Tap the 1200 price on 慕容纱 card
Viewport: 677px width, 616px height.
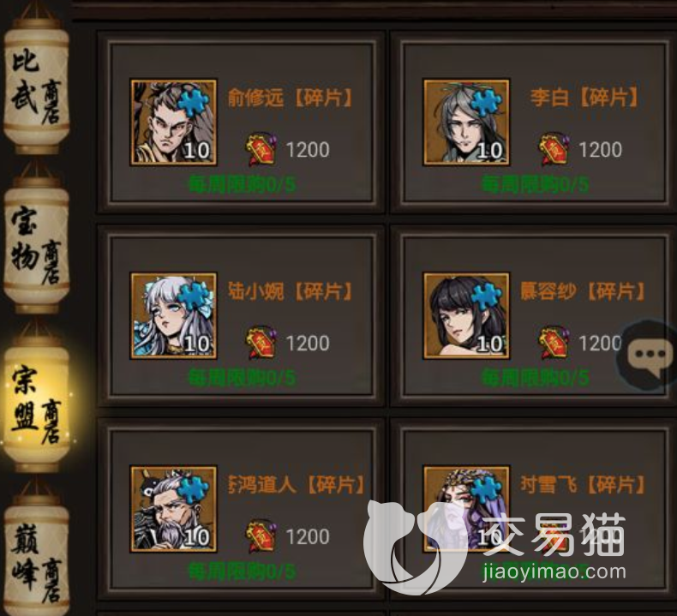pos(600,344)
